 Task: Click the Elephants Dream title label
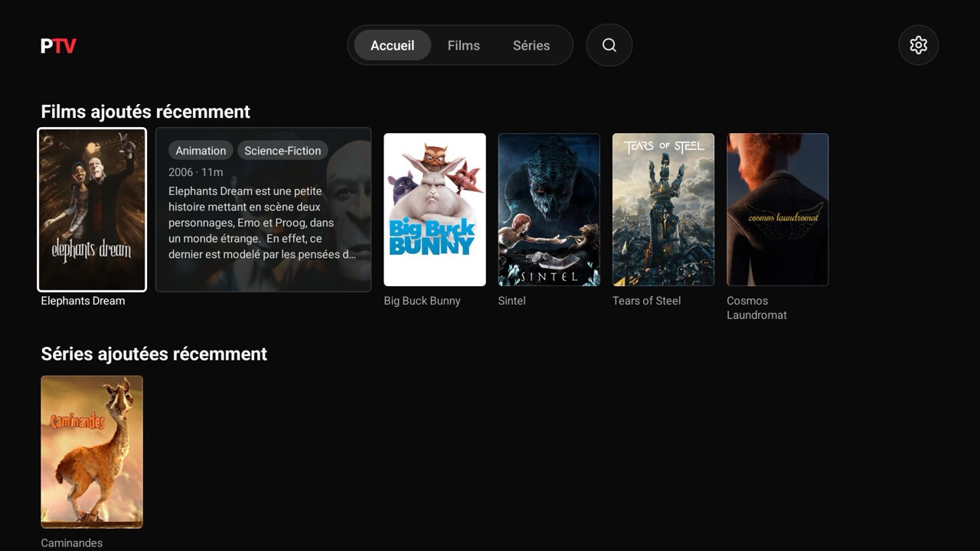83,301
